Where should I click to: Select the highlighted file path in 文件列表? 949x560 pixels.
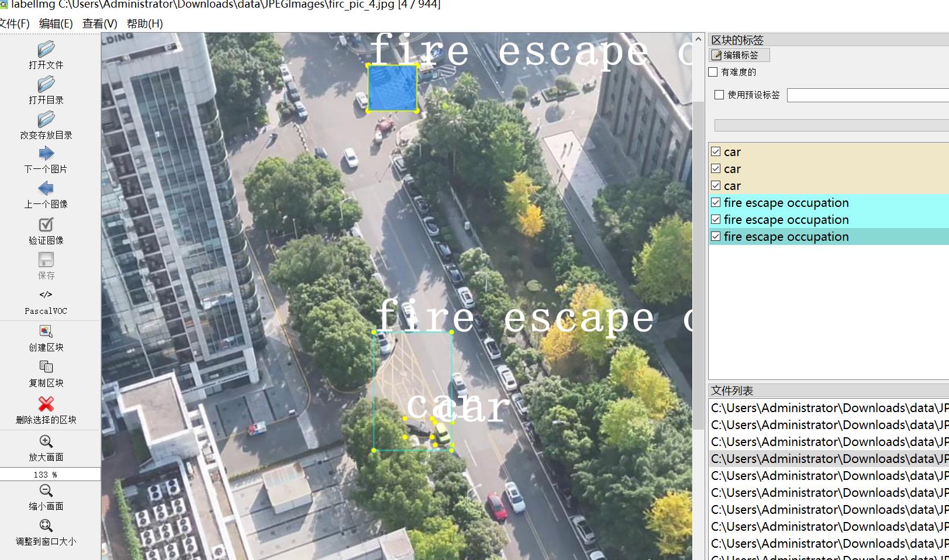[829, 458]
